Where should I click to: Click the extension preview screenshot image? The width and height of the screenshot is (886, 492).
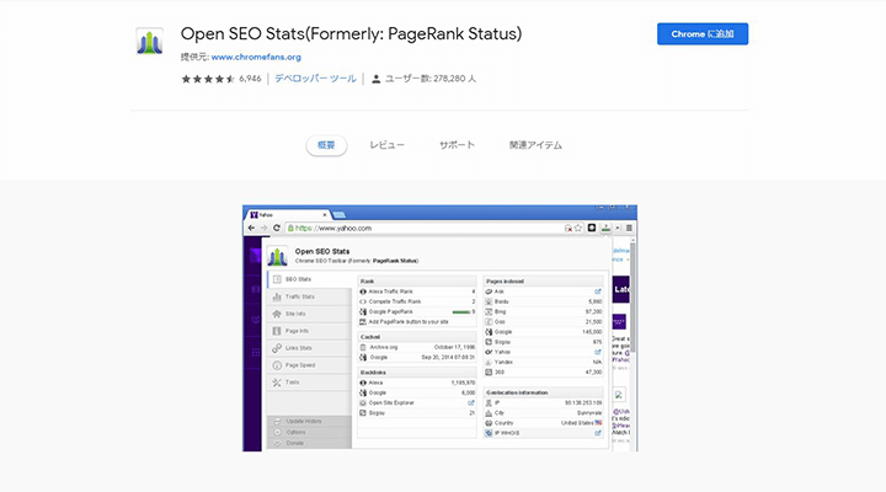(x=440, y=328)
